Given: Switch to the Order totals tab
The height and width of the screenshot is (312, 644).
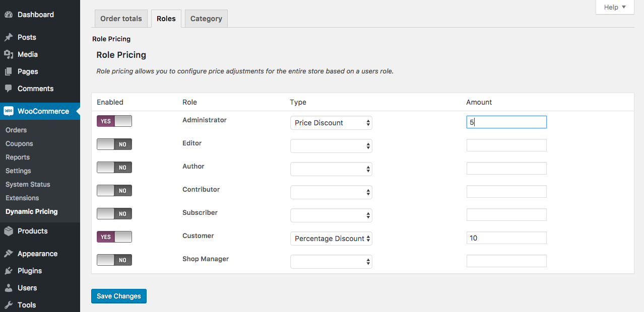Looking at the screenshot, I should pyautogui.click(x=121, y=18).
